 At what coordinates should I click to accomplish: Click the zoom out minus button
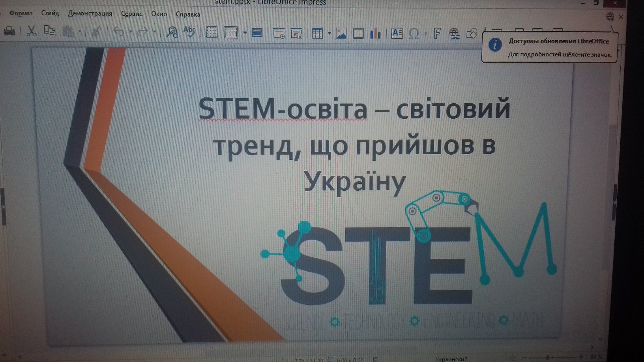pos(524,357)
